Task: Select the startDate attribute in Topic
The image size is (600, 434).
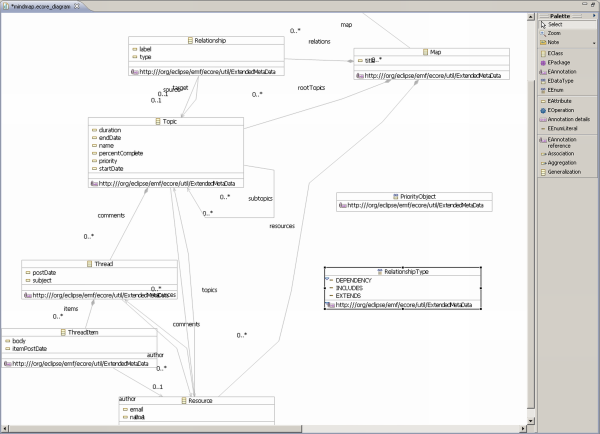Action: [108, 168]
